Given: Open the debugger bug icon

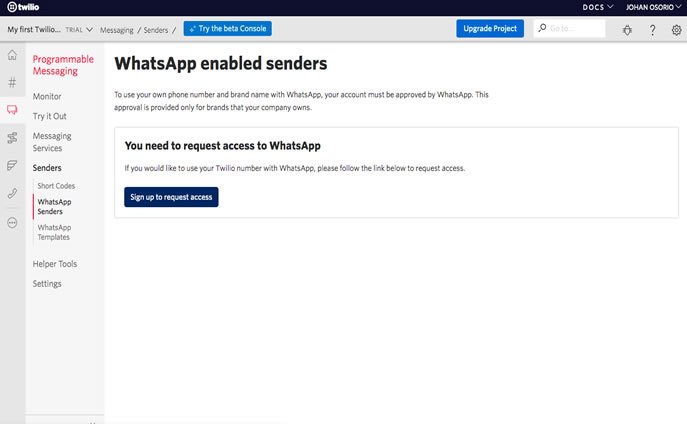Looking at the screenshot, I should 627,29.
